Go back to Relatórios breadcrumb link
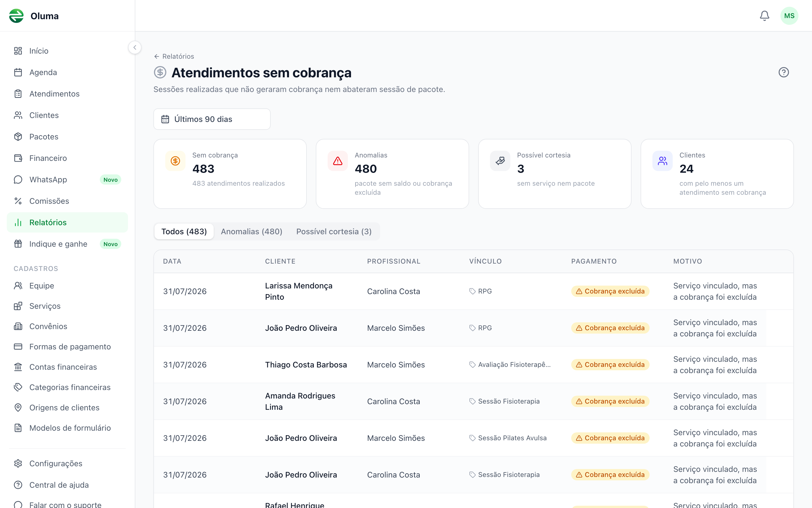This screenshot has height=508, width=812. pyautogui.click(x=174, y=56)
